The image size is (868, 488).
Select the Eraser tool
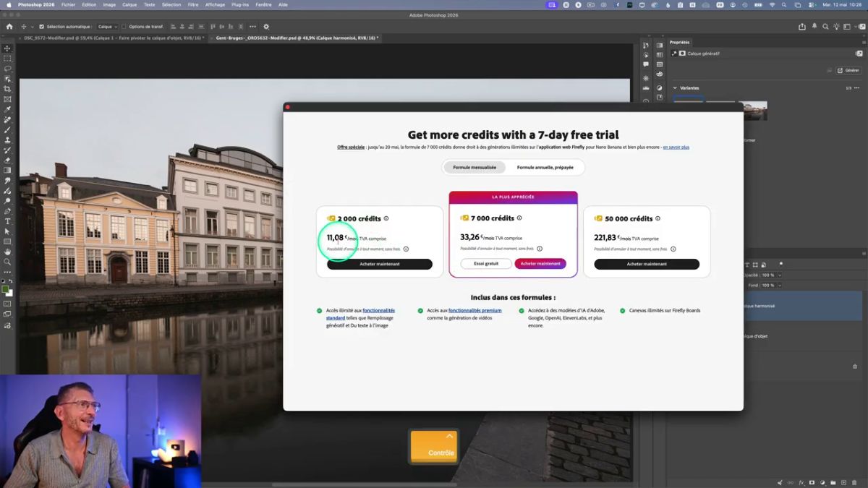[7, 160]
